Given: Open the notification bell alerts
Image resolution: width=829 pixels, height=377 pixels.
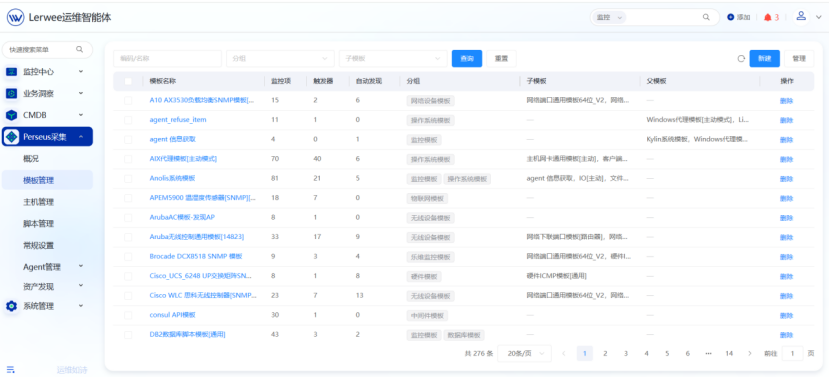Looking at the screenshot, I should coord(768,17).
